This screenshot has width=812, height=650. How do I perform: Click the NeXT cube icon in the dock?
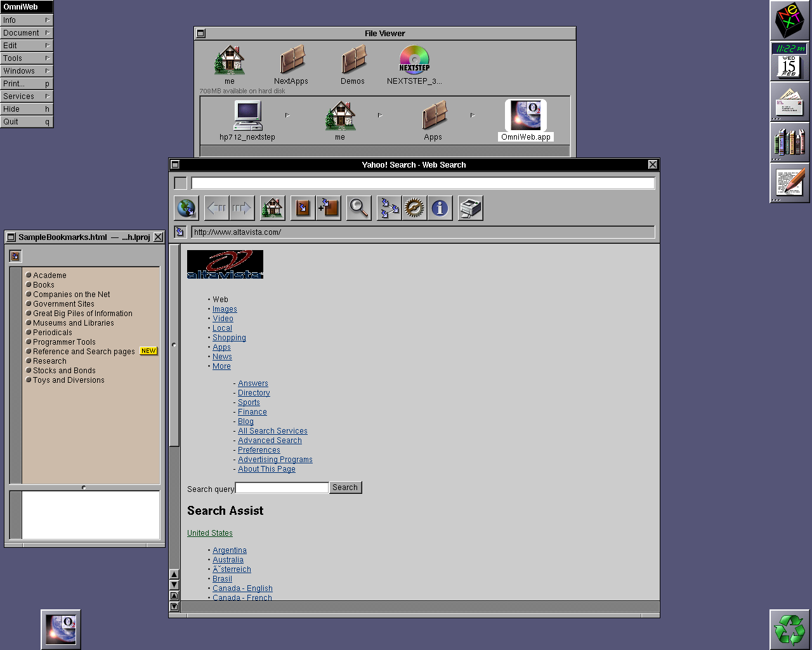pos(790,20)
